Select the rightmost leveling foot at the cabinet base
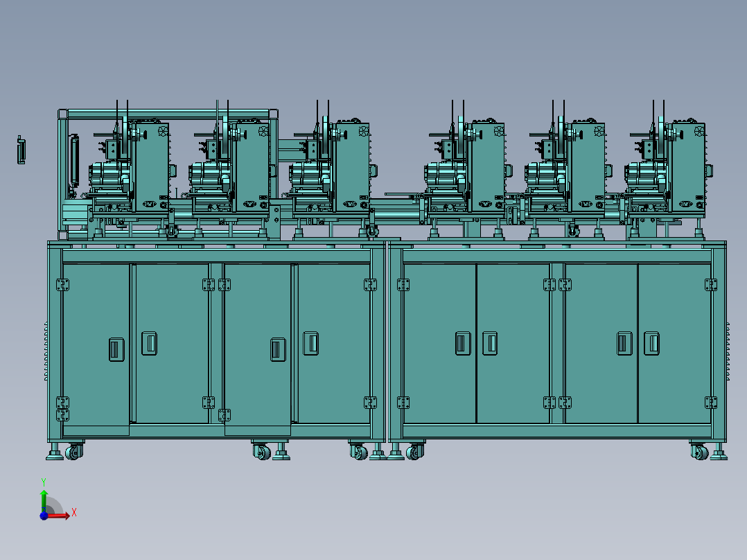Screen dimensions: 747x560 [718, 455]
